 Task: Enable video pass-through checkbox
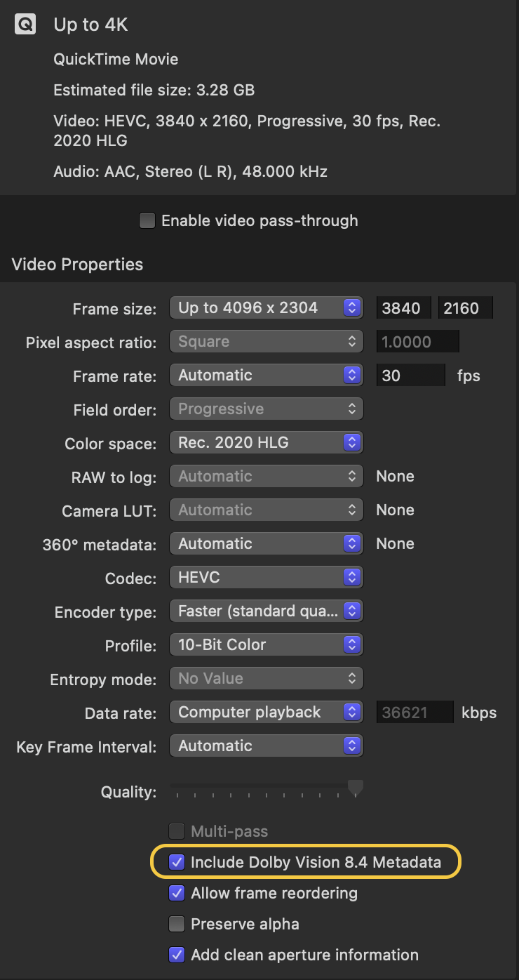click(x=147, y=221)
